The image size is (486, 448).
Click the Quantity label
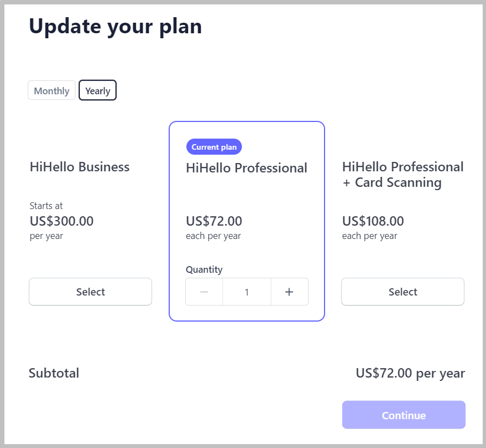tap(204, 269)
